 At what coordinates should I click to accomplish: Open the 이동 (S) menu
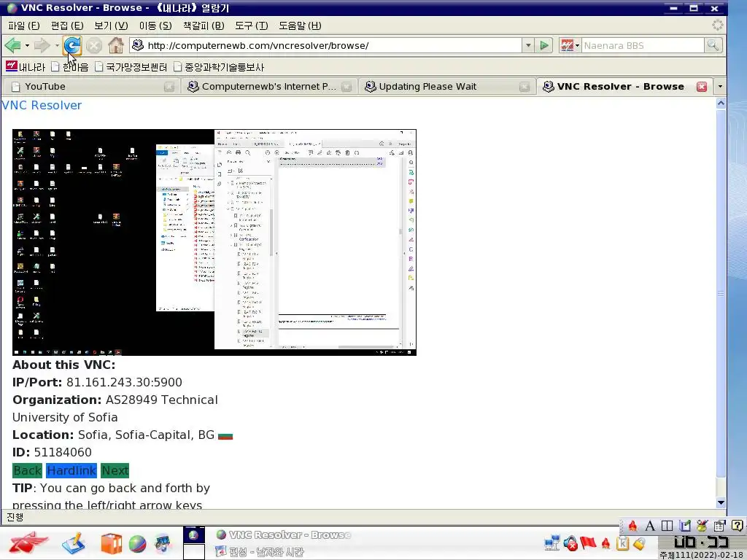click(x=155, y=26)
